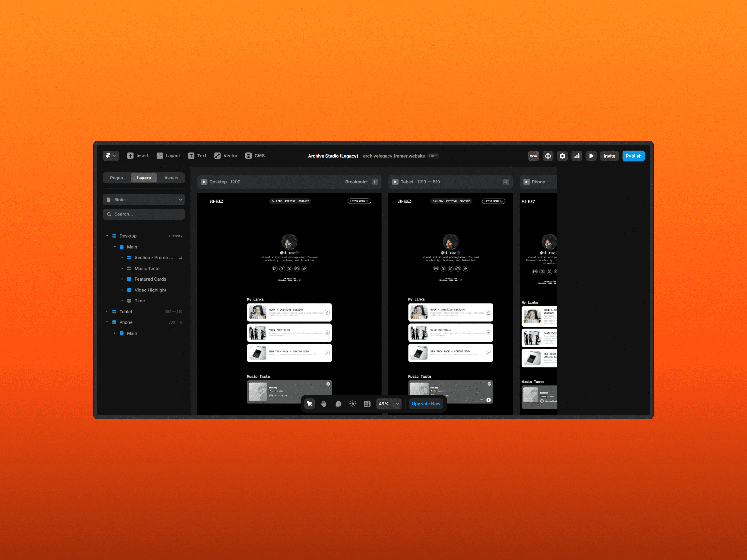Expand the Tablet layer in tree
The image size is (747, 560).
(x=107, y=311)
